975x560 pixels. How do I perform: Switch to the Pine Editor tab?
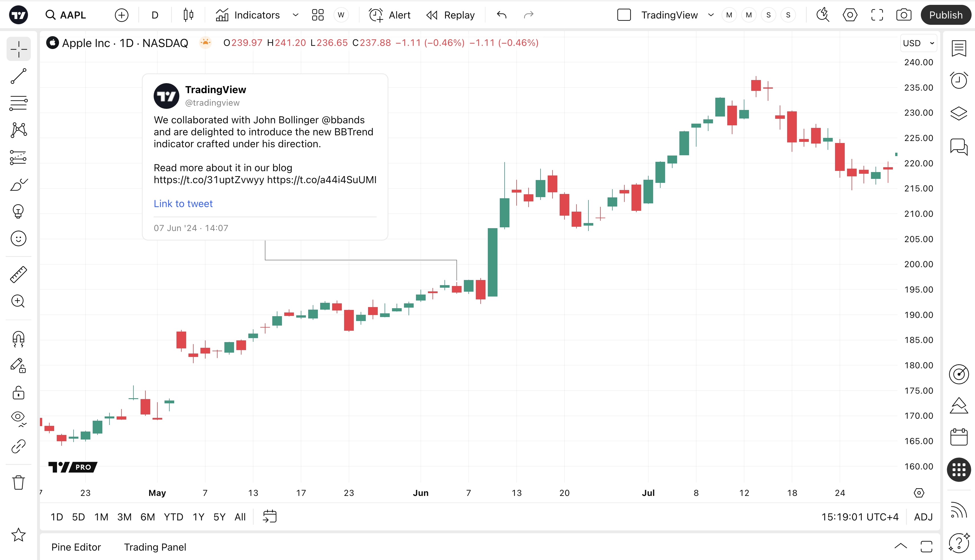point(76,547)
